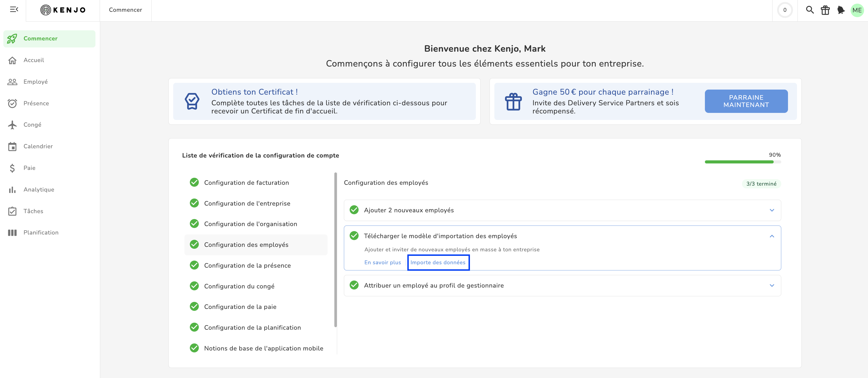The image size is (868, 378).
Task: Expand Ajouter 2 nouveaux employés chevron
Action: coord(772,210)
